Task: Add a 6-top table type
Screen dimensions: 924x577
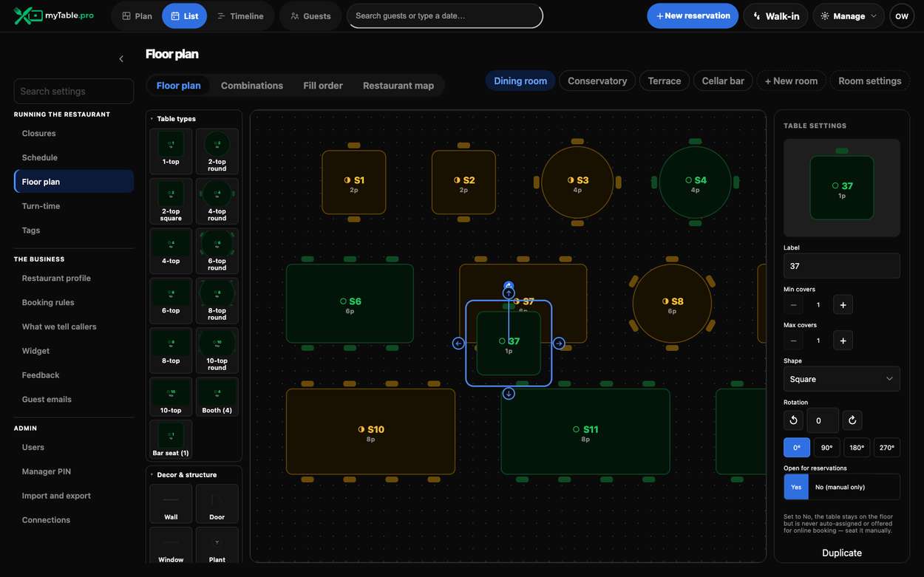Action: 171,301
